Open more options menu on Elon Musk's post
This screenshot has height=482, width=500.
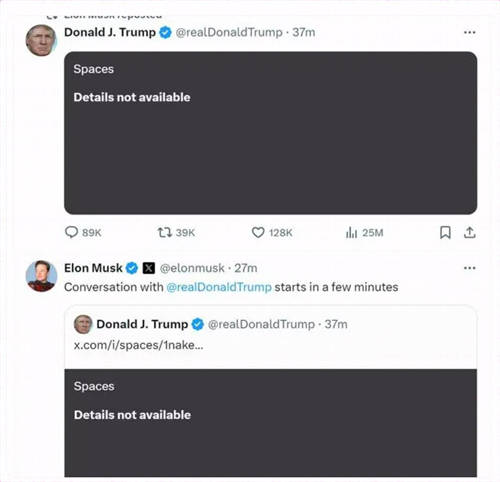point(469,268)
